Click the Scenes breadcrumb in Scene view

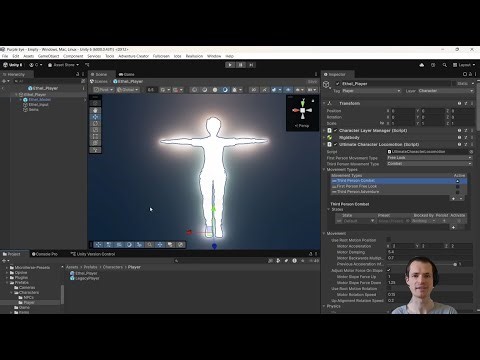tap(99, 81)
